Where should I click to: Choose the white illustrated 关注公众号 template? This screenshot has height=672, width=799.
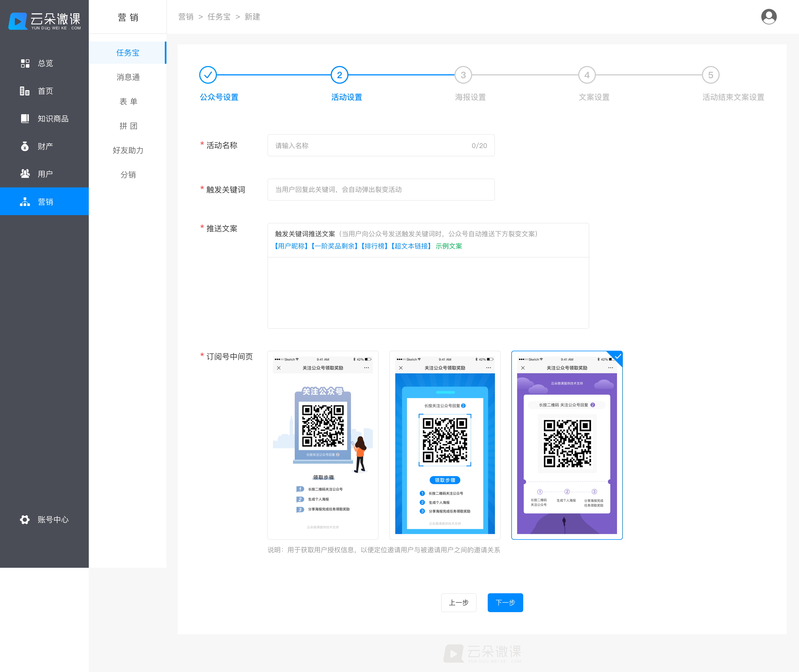[323, 445]
